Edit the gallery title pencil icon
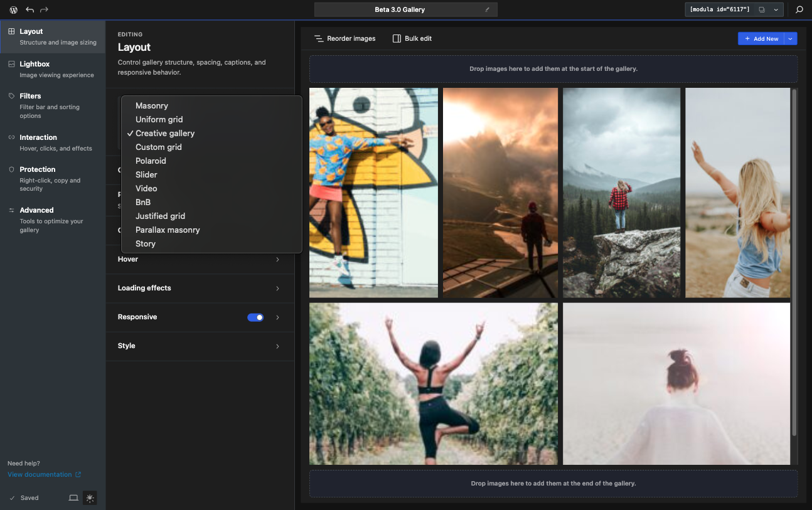The height and width of the screenshot is (510, 812). (x=487, y=10)
